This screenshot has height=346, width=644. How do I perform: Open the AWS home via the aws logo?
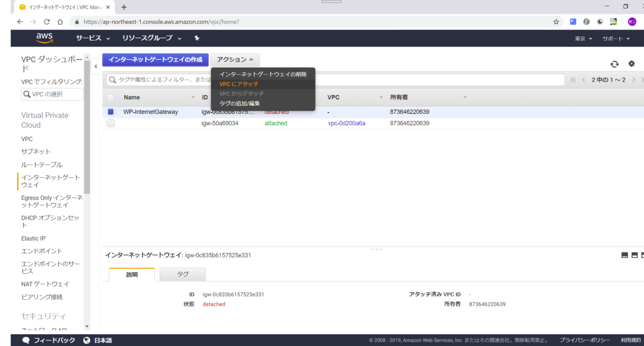(x=44, y=38)
